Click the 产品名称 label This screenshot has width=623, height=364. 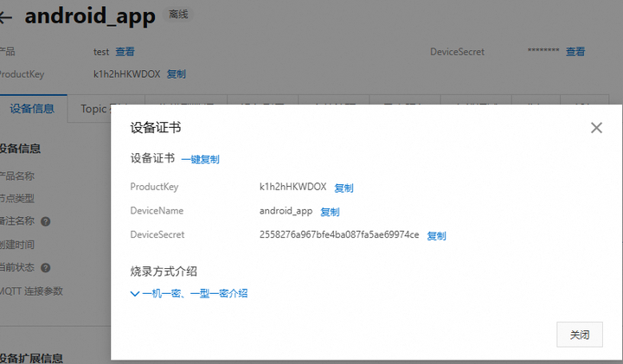(x=17, y=176)
